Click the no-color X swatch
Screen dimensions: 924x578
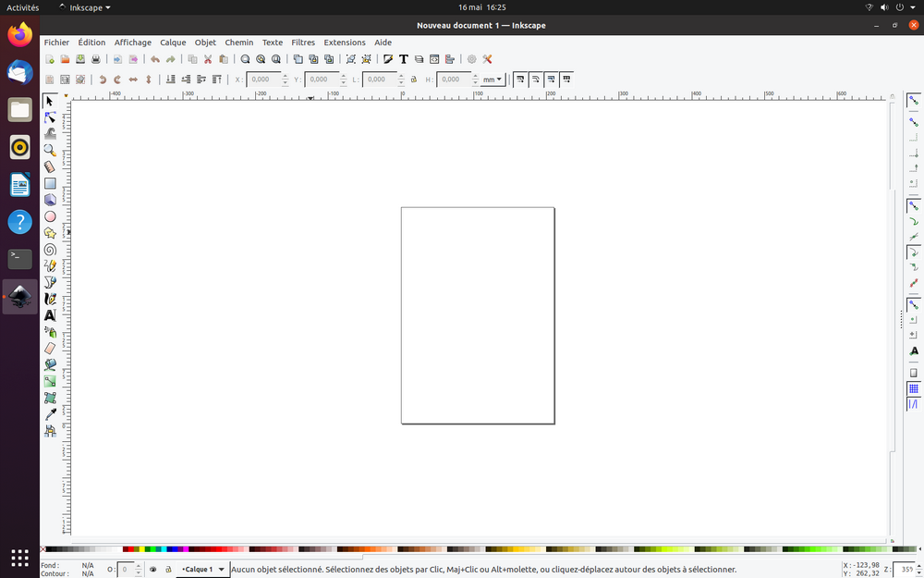coord(43,549)
